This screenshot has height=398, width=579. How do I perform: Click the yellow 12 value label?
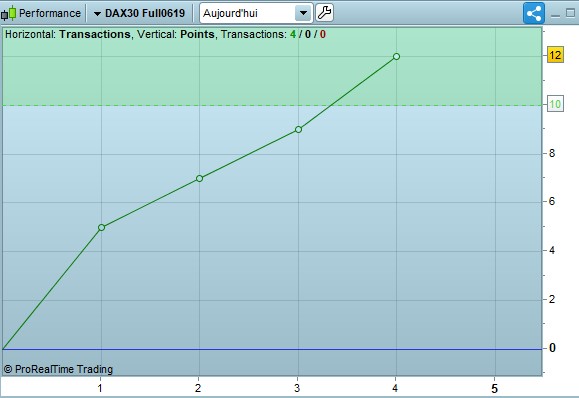[x=555, y=55]
